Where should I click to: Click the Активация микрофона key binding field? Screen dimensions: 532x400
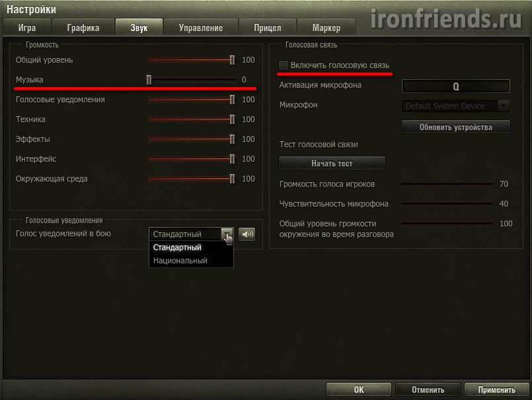coord(455,86)
